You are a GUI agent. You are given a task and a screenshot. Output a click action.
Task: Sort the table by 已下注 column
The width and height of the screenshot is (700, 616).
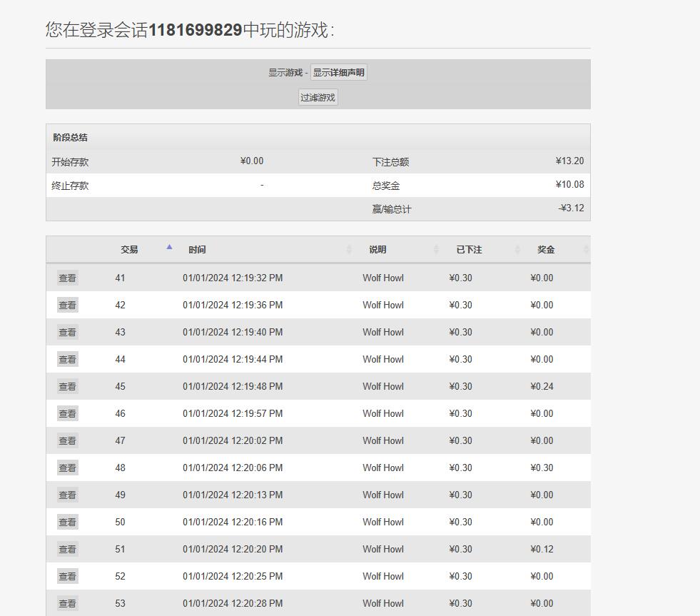pyautogui.click(x=469, y=250)
